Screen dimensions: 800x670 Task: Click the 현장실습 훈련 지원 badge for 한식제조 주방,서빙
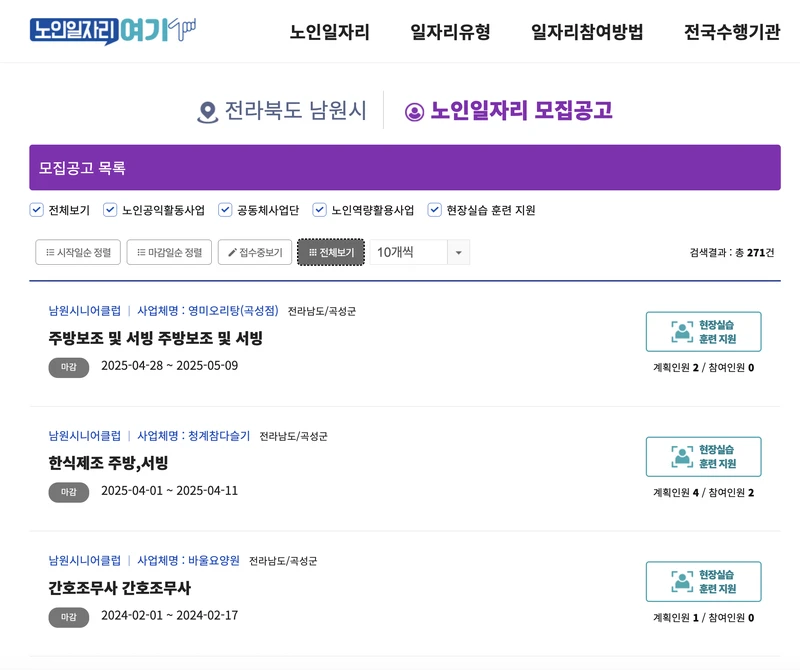703,457
